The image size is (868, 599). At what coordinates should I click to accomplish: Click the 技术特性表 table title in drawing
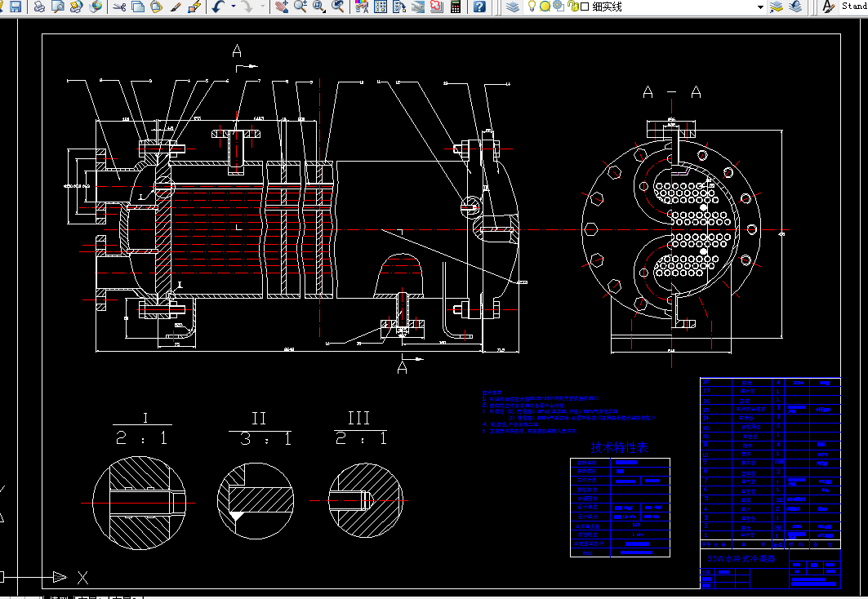coord(619,447)
